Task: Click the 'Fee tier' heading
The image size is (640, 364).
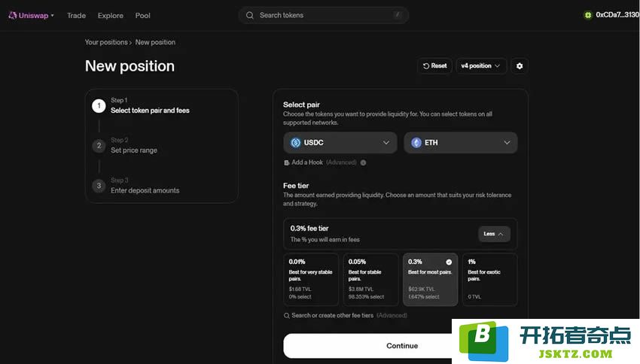Action: pos(296,186)
